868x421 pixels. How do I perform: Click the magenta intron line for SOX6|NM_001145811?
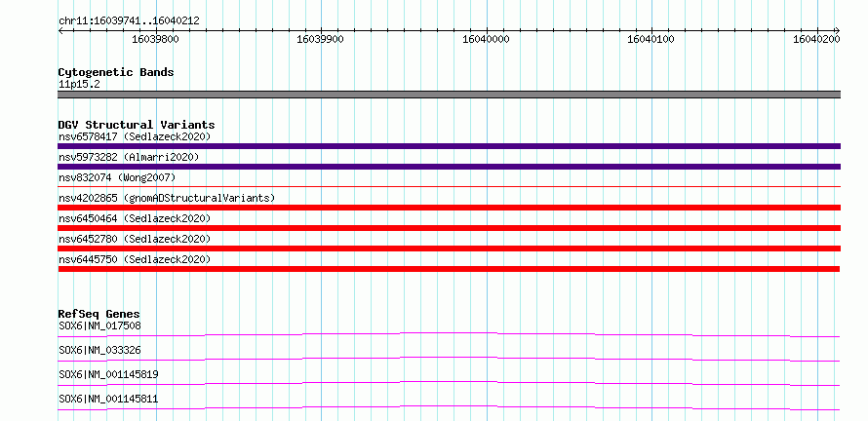(449, 406)
